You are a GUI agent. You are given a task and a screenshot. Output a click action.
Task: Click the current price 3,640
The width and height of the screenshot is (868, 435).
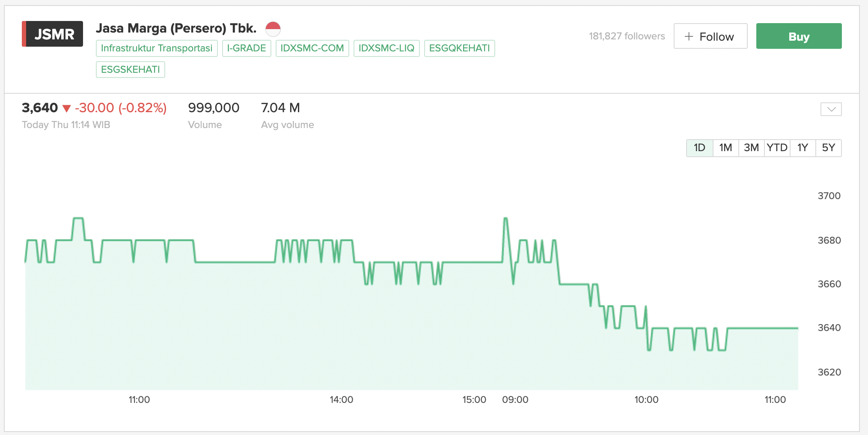pos(40,108)
